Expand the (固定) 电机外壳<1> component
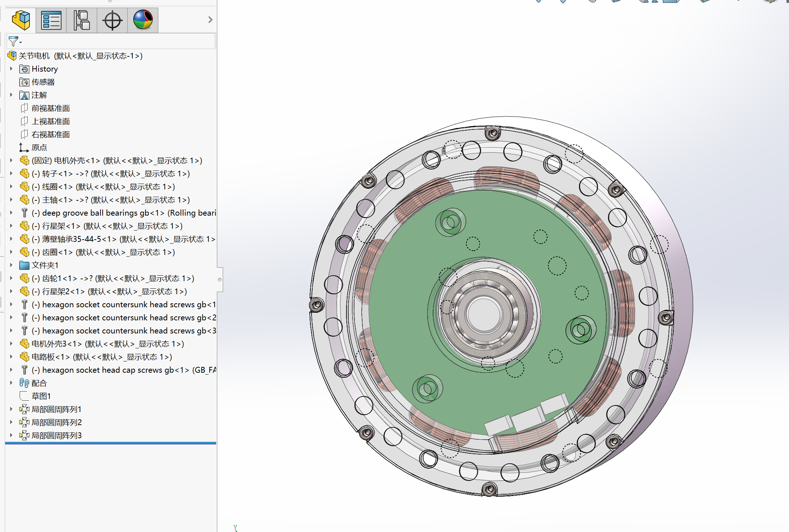789x532 pixels. (11, 160)
